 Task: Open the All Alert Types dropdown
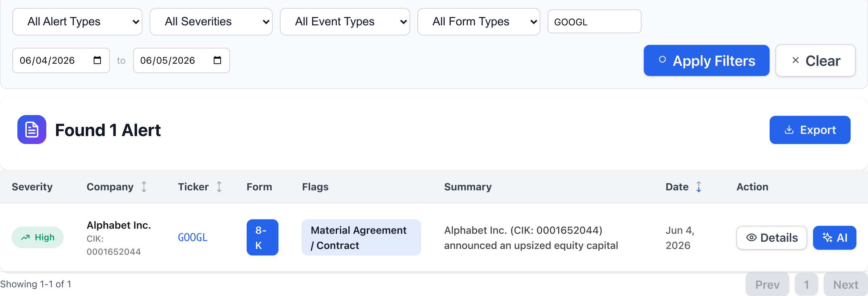77,22
